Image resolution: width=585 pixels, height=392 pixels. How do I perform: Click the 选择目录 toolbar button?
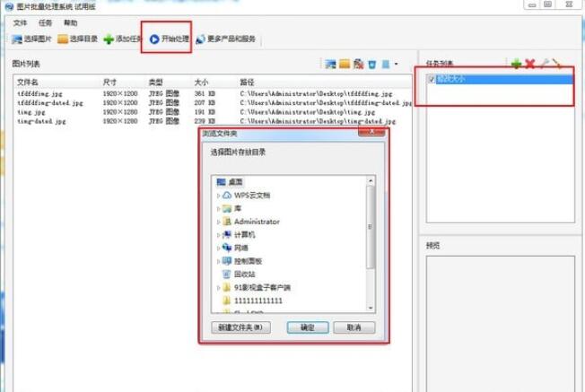pos(77,39)
